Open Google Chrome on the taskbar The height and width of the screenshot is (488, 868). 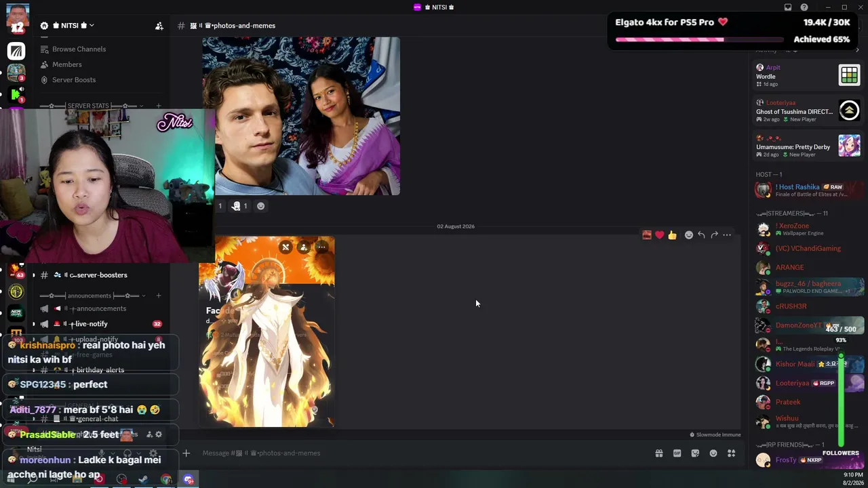(166, 480)
